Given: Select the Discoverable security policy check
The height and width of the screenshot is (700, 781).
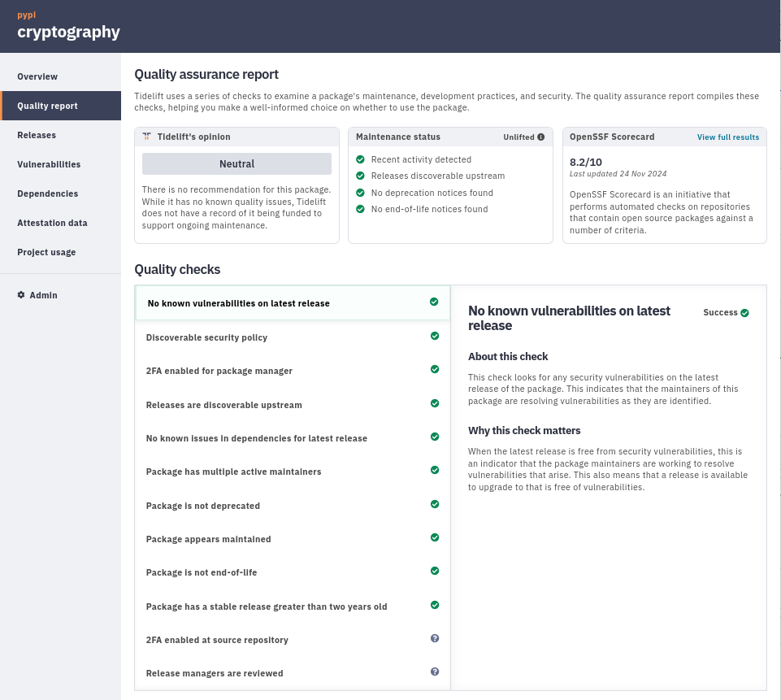Looking at the screenshot, I should (x=293, y=337).
